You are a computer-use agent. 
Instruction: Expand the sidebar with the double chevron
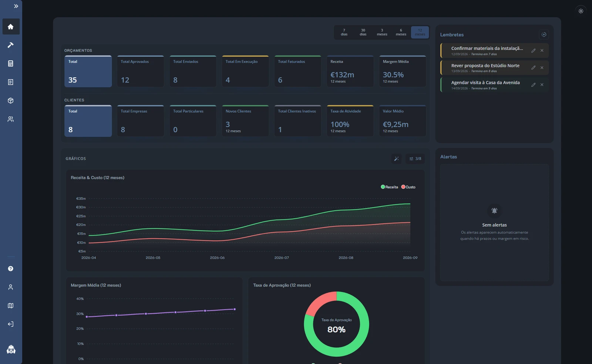tap(16, 6)
